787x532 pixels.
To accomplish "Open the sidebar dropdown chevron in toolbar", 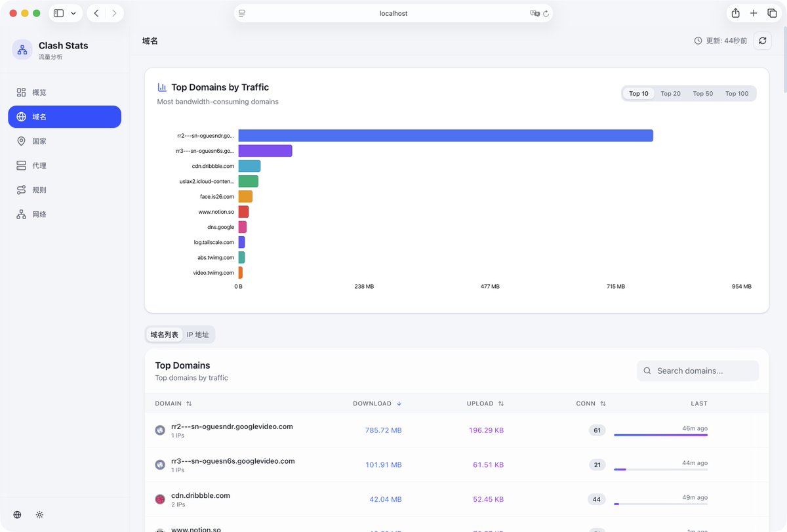I will [x=73, y=13].
